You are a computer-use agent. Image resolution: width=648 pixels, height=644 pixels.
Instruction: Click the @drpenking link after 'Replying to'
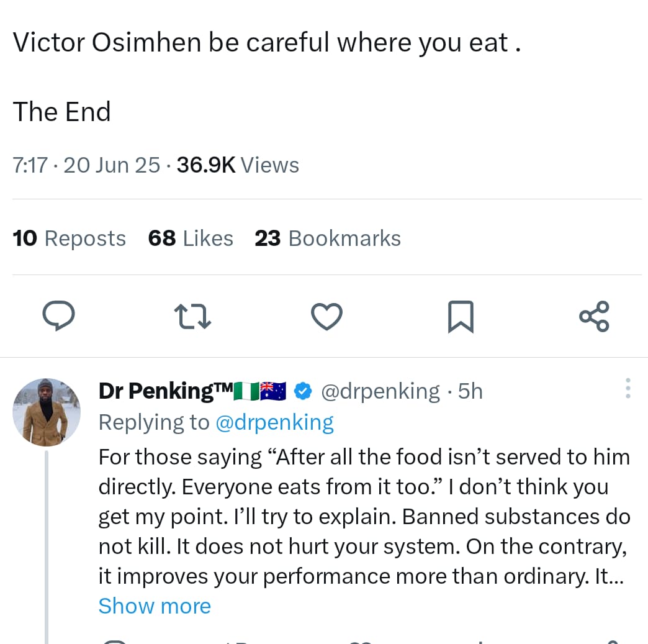coord(274,422)
